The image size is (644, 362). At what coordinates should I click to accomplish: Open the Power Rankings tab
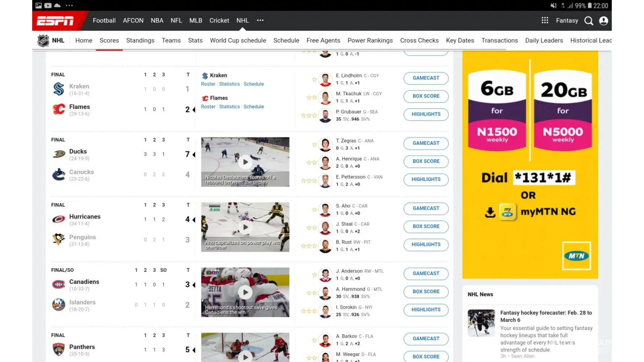click(x=370, y=41)
